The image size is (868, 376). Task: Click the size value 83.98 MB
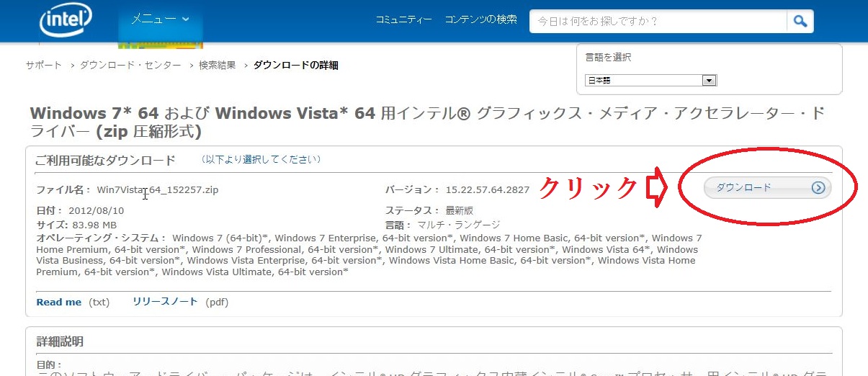coord(96,225)
